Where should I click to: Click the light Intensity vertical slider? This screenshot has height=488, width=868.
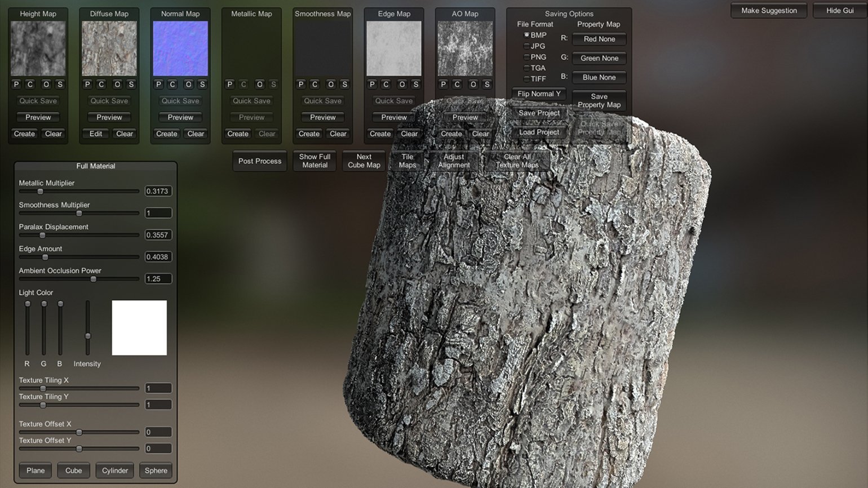coord(88,327)
